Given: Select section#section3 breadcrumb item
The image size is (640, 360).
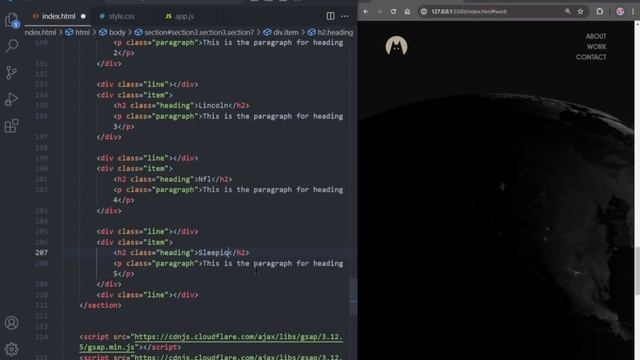Looking at the screenshot, I should pos(194,32).
